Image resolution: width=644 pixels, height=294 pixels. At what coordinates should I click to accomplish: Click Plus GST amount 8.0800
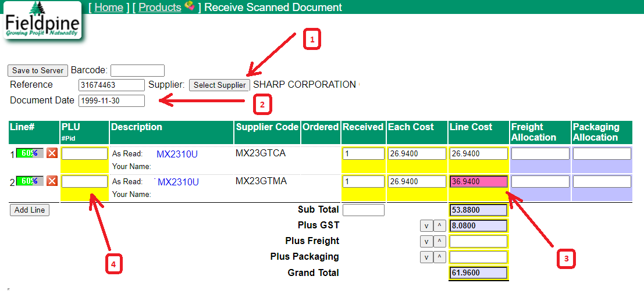pos(478,225)
